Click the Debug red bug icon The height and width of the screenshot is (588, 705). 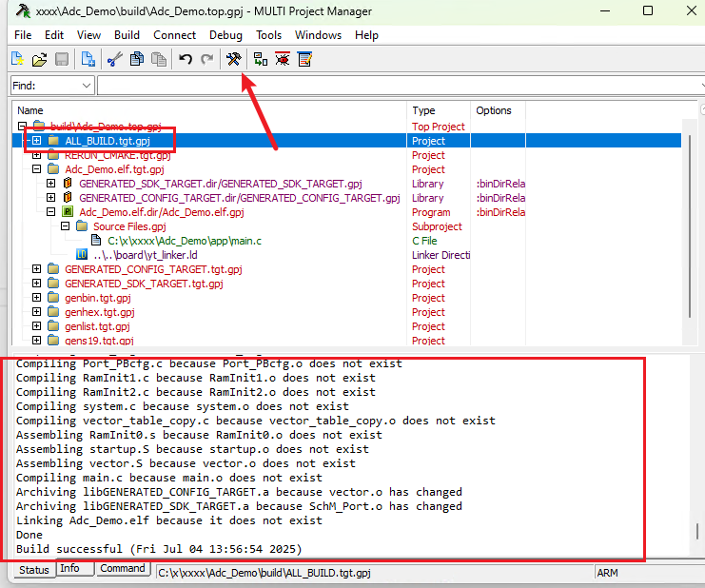283,59
